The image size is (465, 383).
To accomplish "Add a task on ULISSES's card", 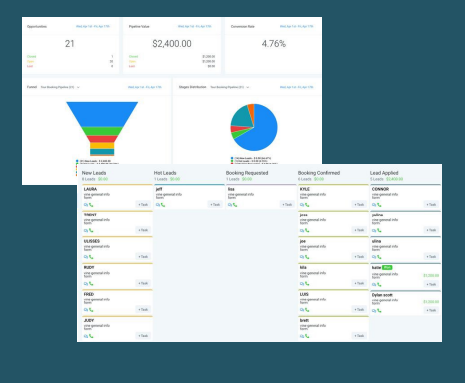I will 143,257.
